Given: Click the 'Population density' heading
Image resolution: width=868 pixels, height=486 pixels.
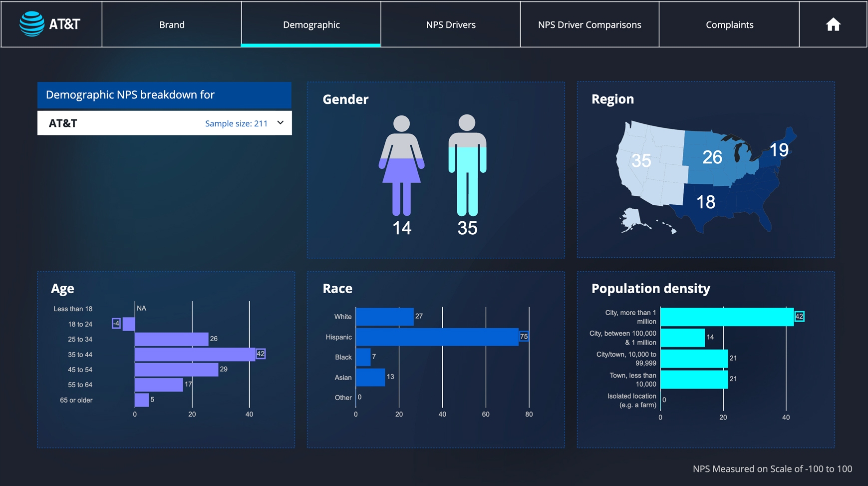Looking at the screenshot, I should click(x=650, y=288).
